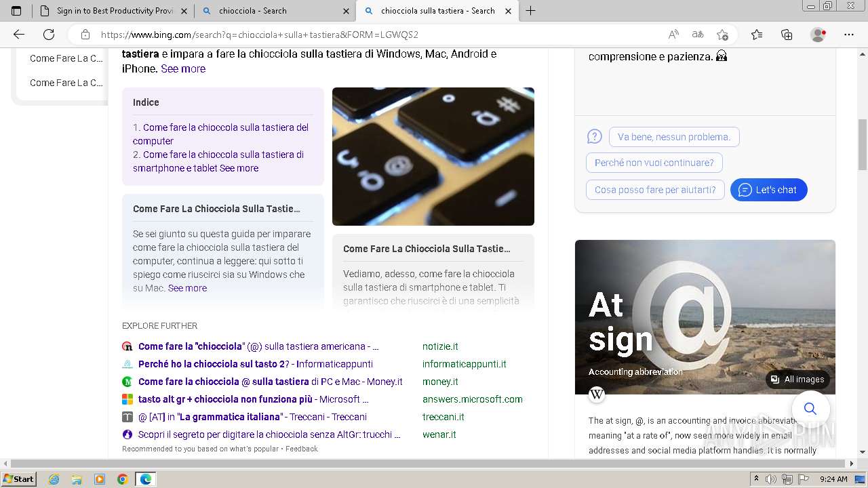This screenshot has height=488, width=868.
Task: Click 'Cosa posso fare per aiutarti?' suggestion
Action: [655, 190]
